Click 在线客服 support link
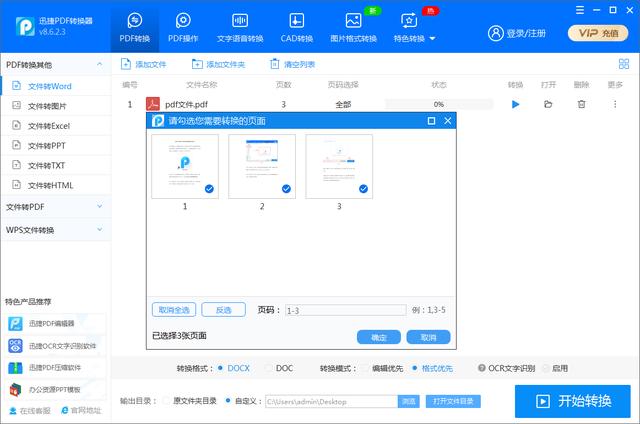This screenshot has width=640, height=424. tap(30, 410)
